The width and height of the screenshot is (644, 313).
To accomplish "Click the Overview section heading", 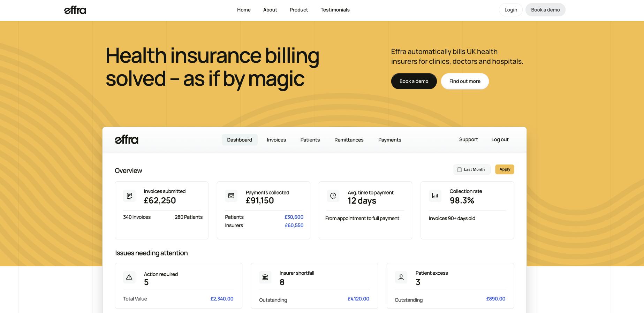I will pyautogui.click(x=128, y=170).
